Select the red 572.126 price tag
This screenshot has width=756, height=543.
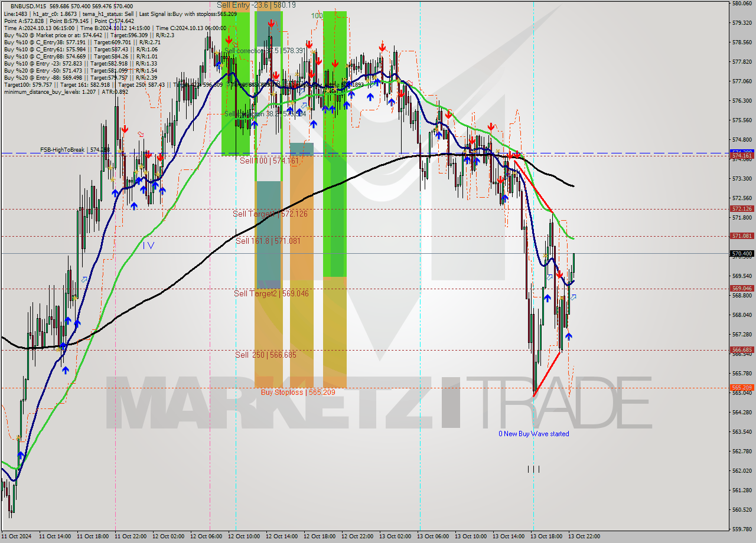742,209
